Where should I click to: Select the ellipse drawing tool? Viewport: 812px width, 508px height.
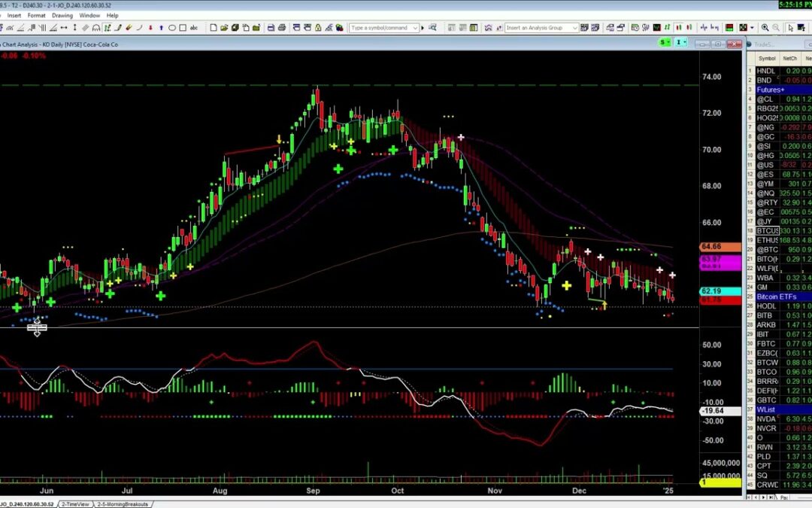[172, 28]
